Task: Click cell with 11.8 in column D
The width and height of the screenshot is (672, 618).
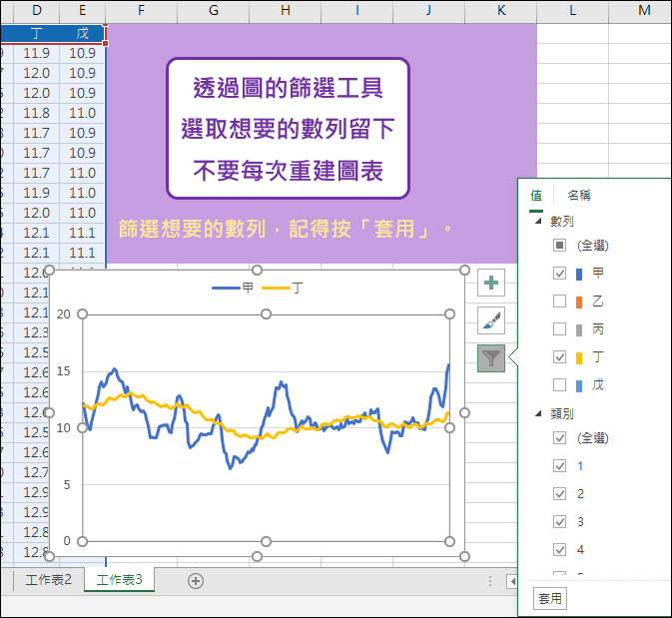Action: pyautogui.click(x=36, y=113)
